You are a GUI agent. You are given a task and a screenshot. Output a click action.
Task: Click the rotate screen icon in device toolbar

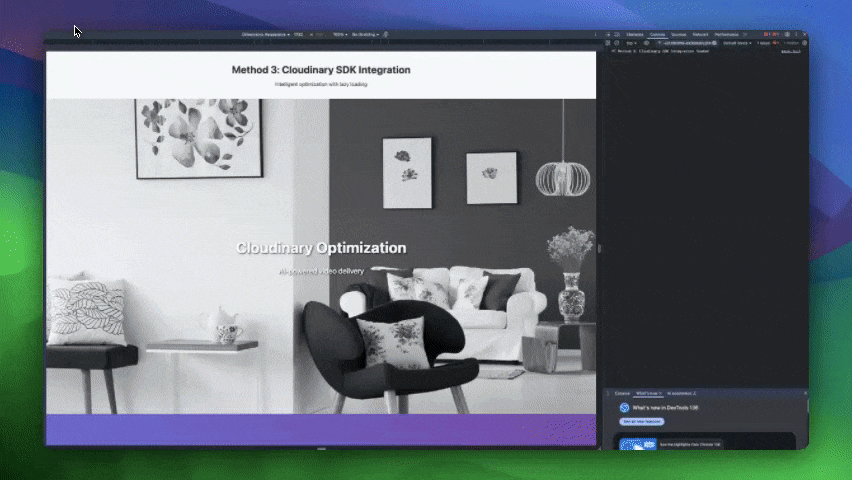point(385,35)
